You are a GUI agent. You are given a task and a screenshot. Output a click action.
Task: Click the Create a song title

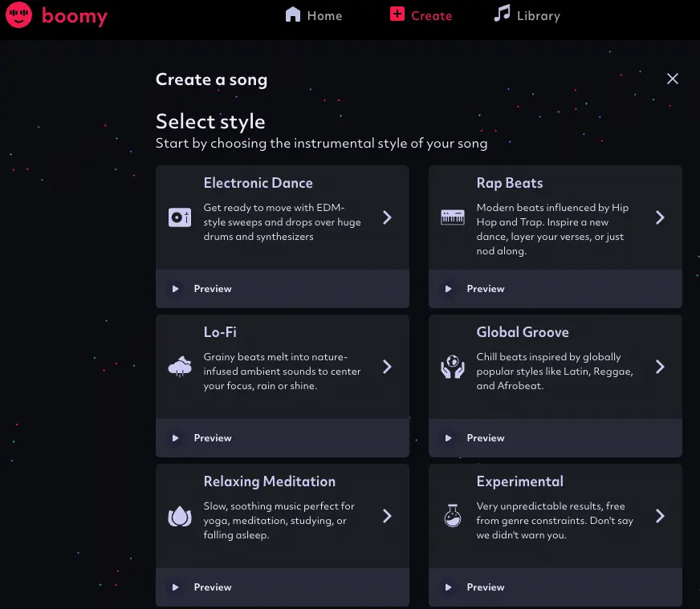point(211,79)
